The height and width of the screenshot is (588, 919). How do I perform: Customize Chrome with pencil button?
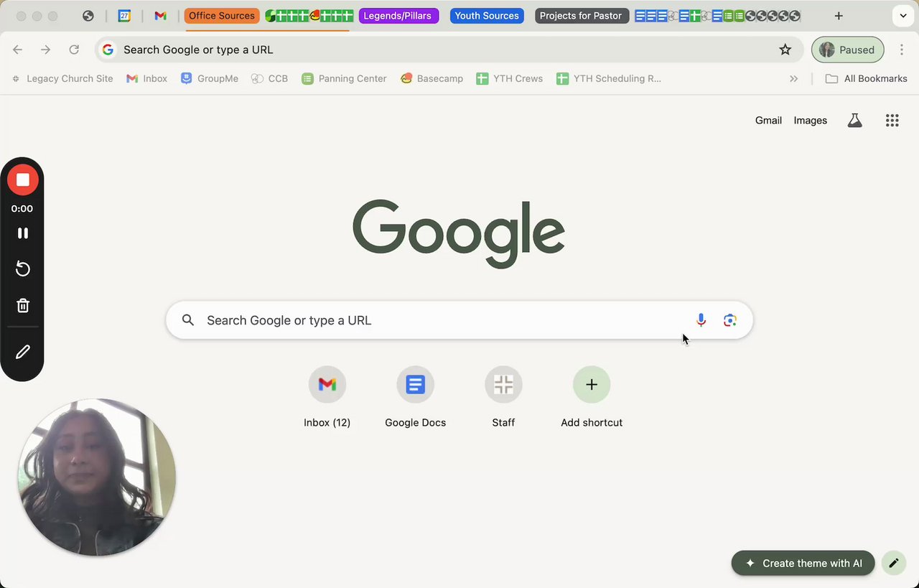[893, 564]
